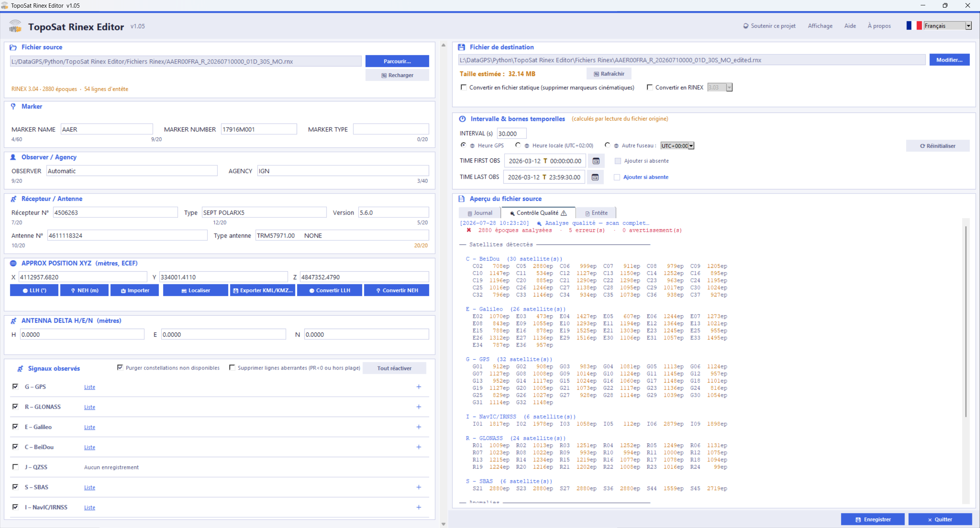Screen dimensions: 980x528
Task: Open the À propos menu
Action: coord(879,26)
